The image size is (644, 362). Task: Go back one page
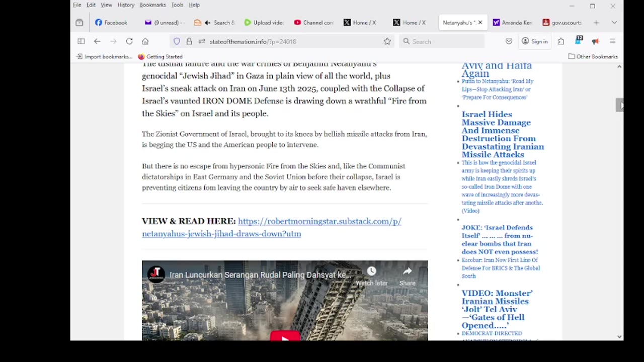click(x=97, y=41)
